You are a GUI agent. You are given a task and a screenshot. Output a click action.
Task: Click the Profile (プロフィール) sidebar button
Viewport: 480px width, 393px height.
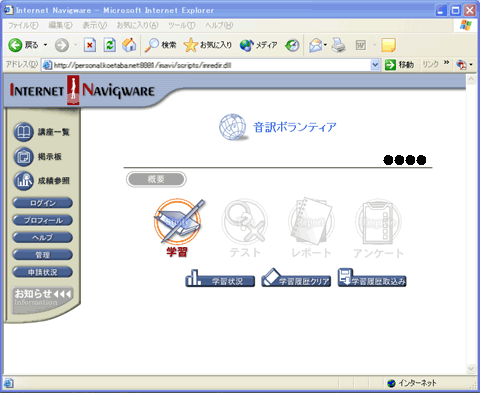(x=42, y=220)
